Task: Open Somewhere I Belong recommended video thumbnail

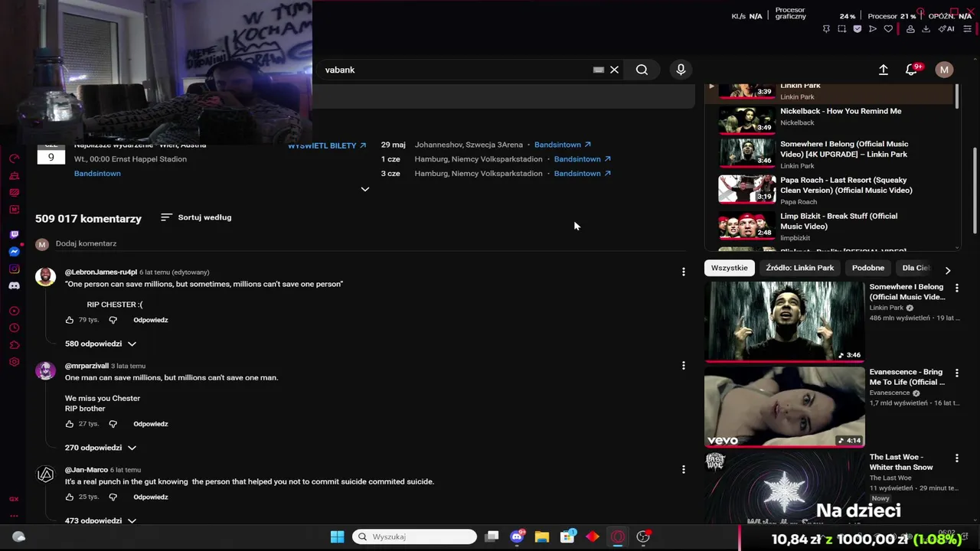Action: [784, 321]
